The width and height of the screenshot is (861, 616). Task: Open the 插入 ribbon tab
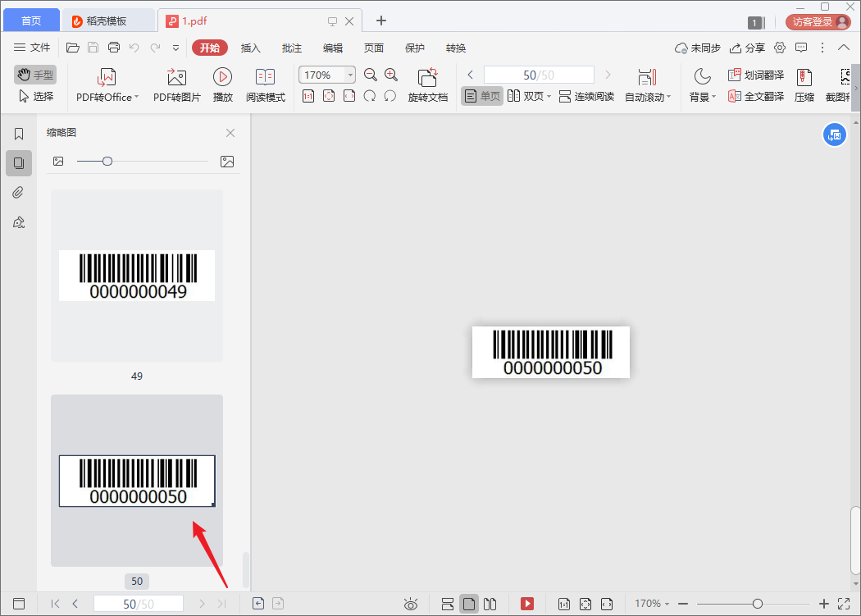[x=250, y=48]
